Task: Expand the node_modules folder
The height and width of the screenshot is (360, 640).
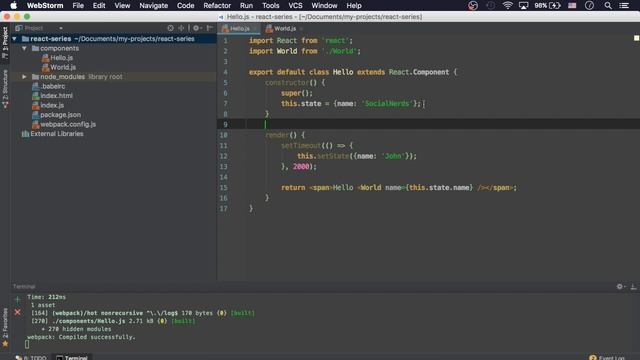Action: (24, 77)
